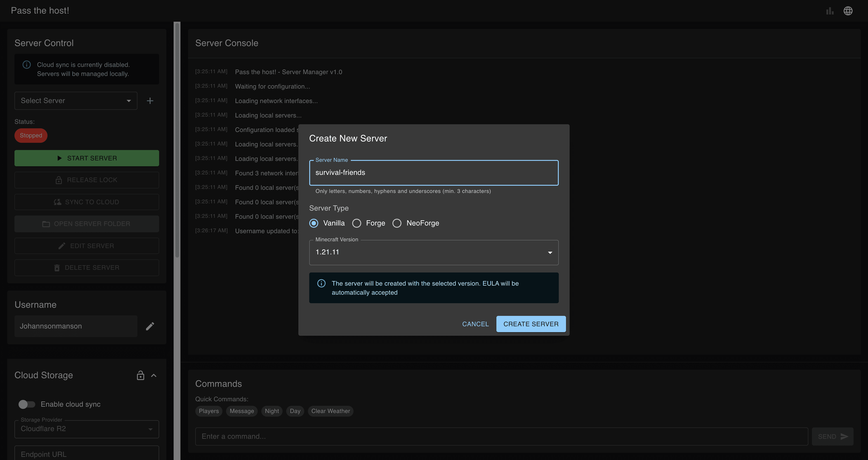Focus the Enter a command input field
This screenshot has width=868, height=460.
[x=501, y=437]
